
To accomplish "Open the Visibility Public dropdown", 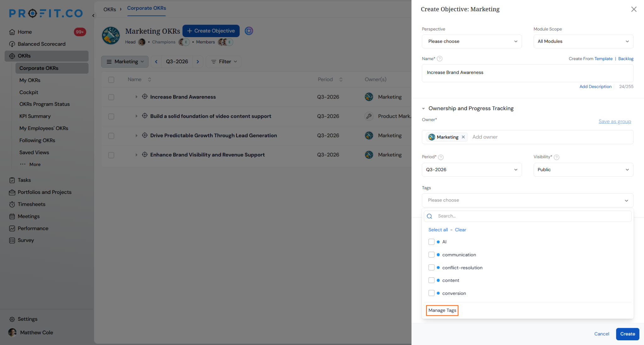I will click(583, 170).
